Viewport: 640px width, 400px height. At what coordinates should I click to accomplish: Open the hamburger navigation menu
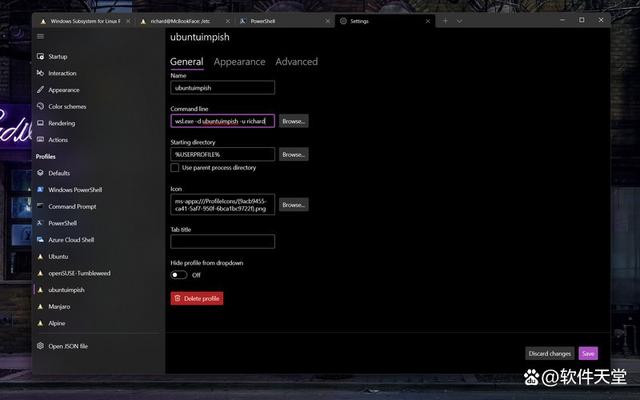[40, 36]
